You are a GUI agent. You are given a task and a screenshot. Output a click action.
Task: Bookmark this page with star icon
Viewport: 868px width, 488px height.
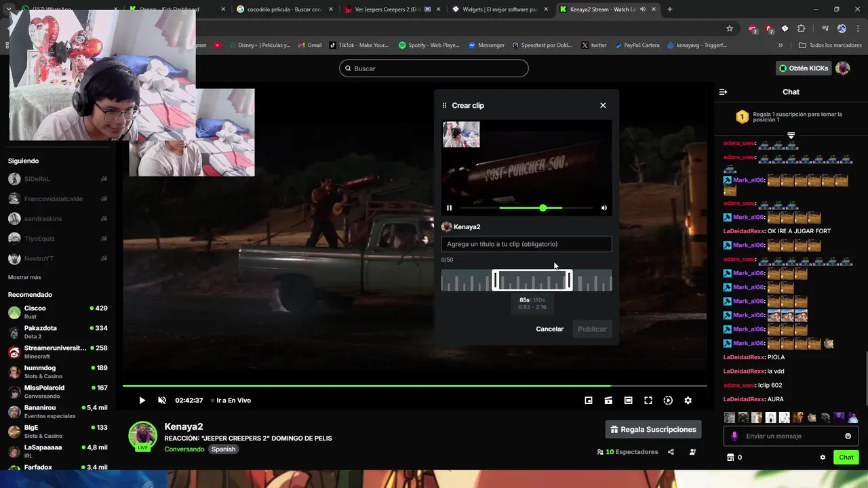[x=730, y=28]
